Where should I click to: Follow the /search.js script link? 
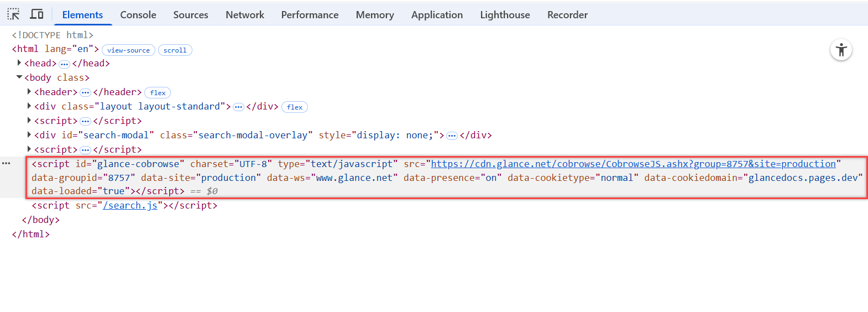[130, 206]
